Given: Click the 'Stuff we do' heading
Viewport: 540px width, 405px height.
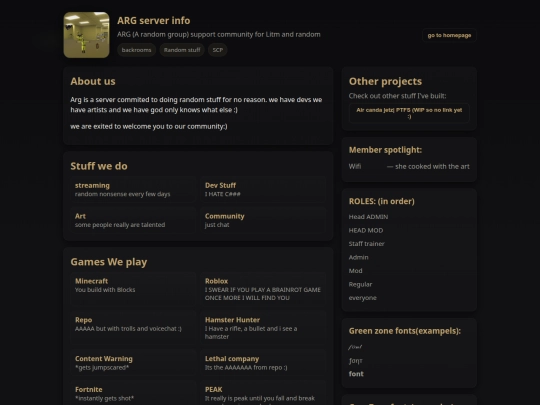Looking at the screenshot, I should pyautogui.click(x=99, y=166).
